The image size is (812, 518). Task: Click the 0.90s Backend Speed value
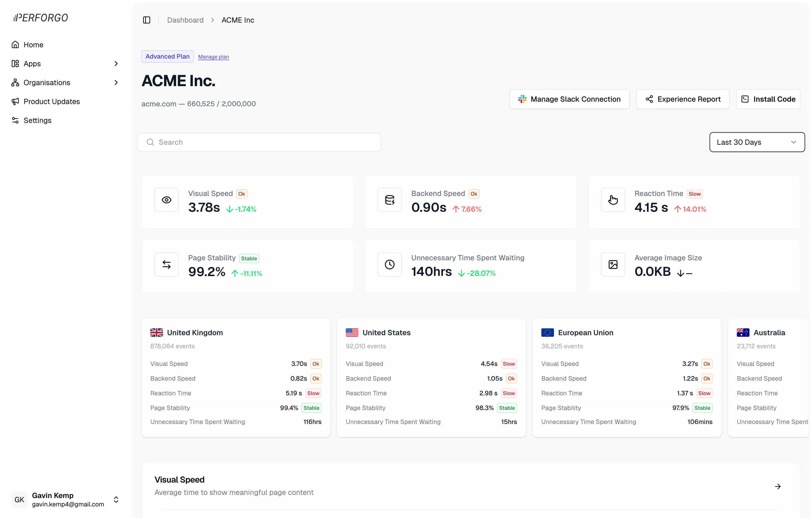coord(429,208)
